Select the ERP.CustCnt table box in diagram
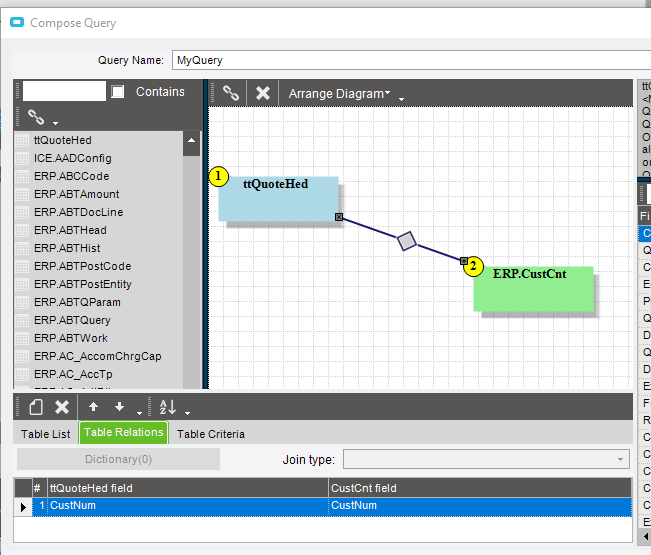The height and width of the screenshot is (555, 651). tap(534, 289)
